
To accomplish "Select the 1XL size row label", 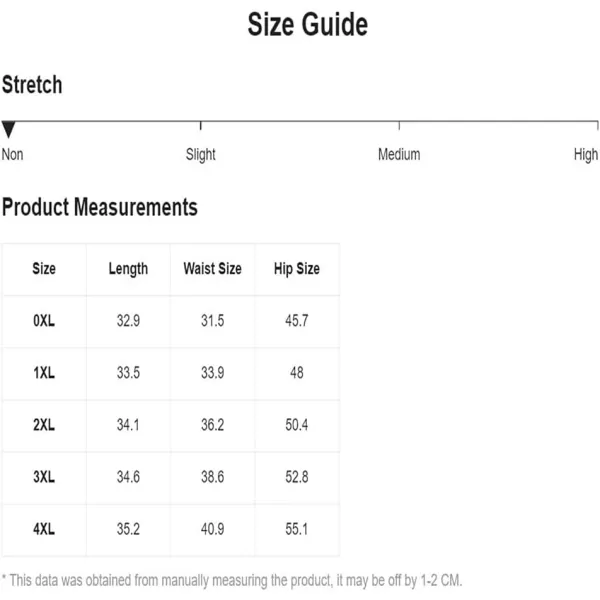I will tap(44, 373).
